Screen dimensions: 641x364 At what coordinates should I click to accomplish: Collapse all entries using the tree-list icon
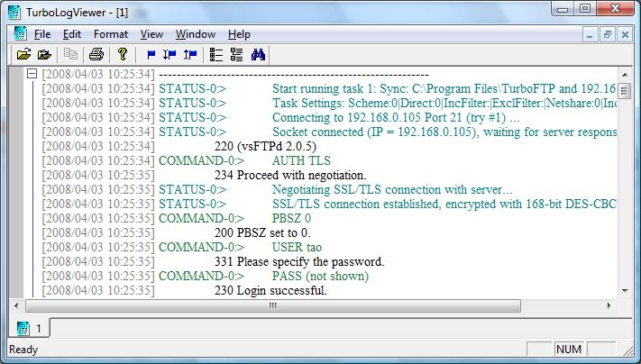click(x=236, y=54)
